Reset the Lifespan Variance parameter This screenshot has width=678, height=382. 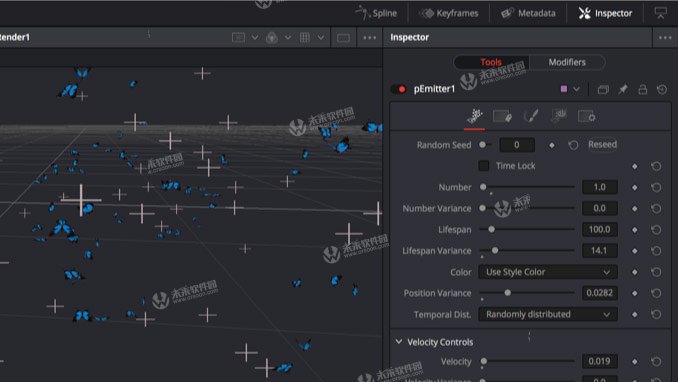pos(656,251)
